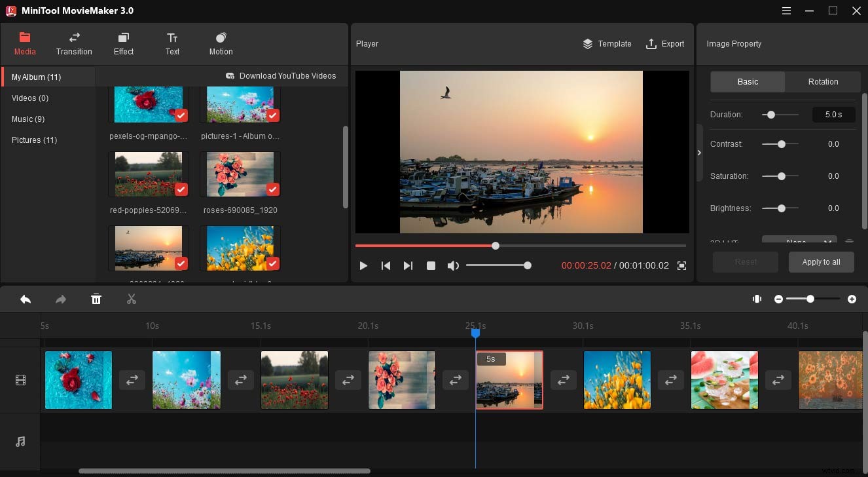
Task: Switch to the Rotation tab
Action: (x=822, y=81)
